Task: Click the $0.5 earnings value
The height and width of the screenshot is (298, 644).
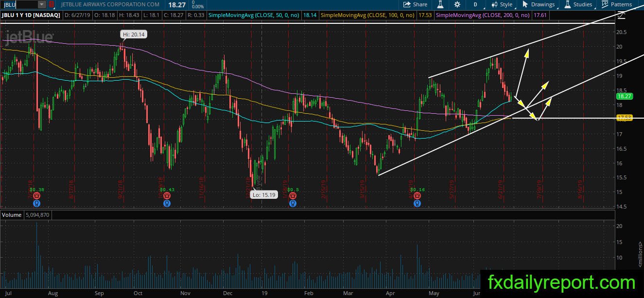Action: click(x=293, y=190)
